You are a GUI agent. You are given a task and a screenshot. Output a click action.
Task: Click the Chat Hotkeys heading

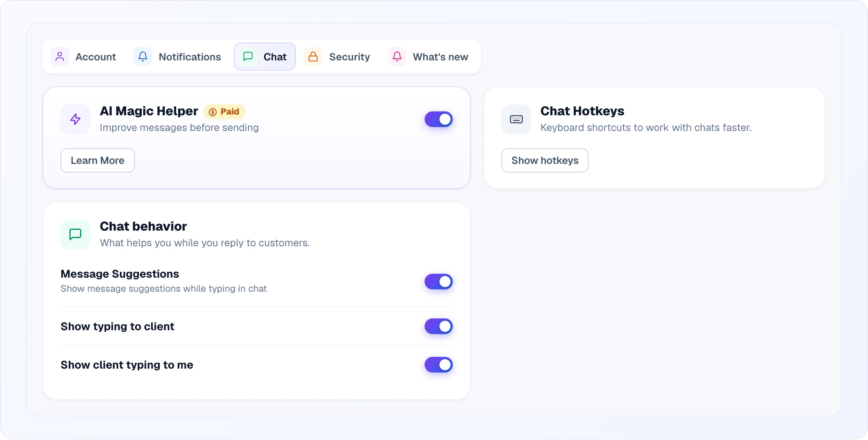(582, 111)
